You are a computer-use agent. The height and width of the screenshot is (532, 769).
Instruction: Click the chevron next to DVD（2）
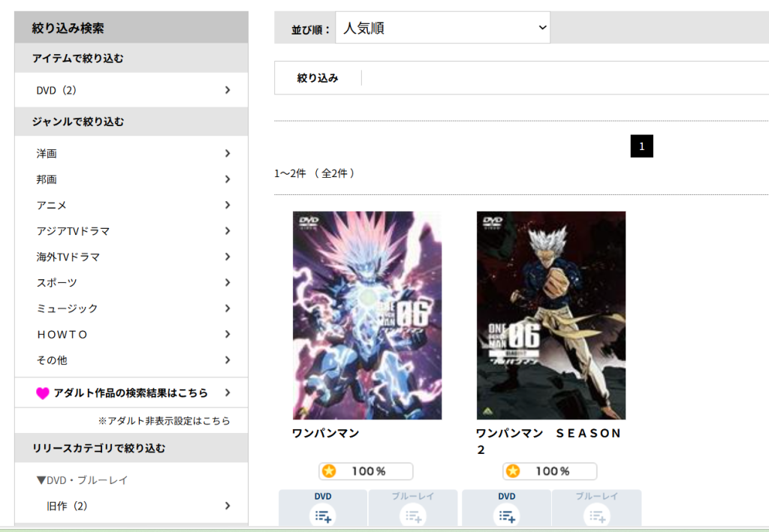click(x=228, y=90)
